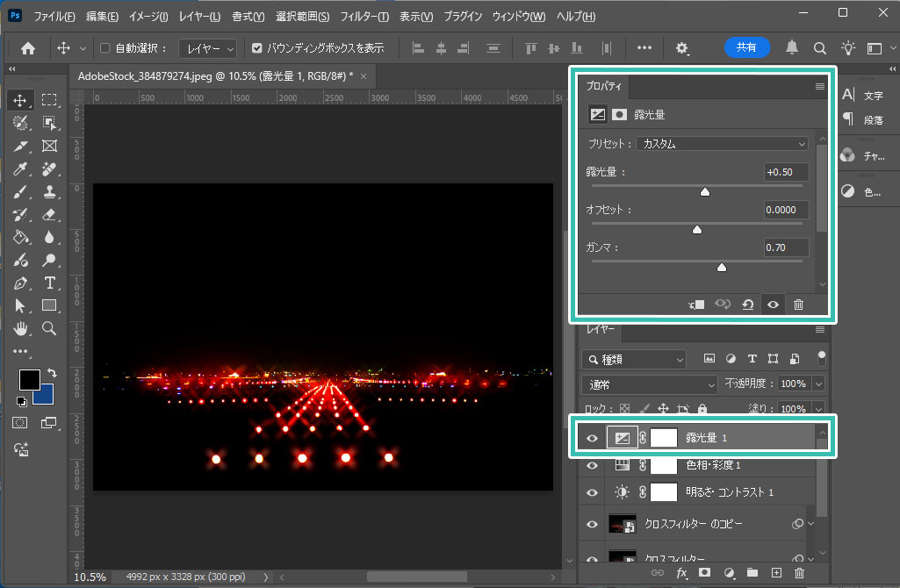Reset adjustment with the reset arrow icon
This screenshot has width=900, height=588.
pos(747,305)
